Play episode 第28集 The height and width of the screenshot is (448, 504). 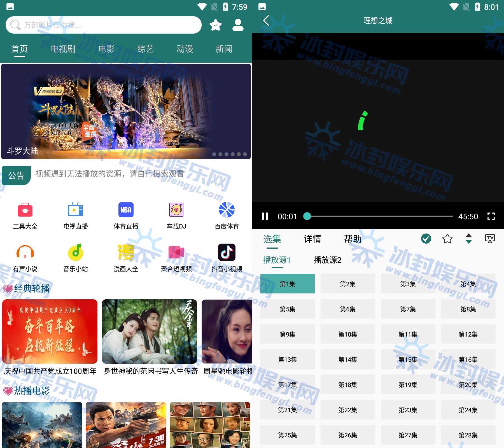click(x=468, y=435)
